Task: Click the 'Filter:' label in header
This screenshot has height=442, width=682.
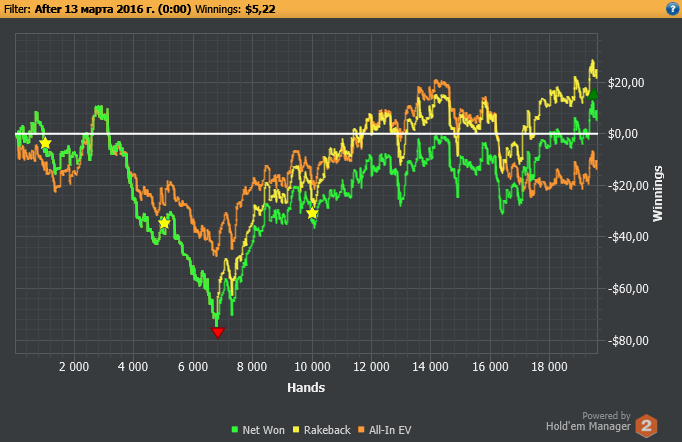Action: tap(17, 9)
